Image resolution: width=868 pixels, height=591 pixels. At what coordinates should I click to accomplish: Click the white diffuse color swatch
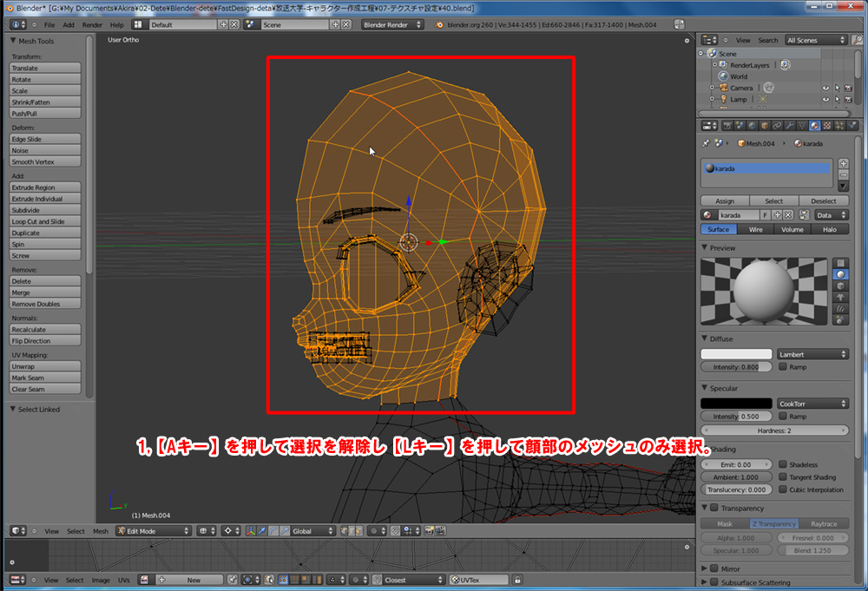(x=736, y=354)
